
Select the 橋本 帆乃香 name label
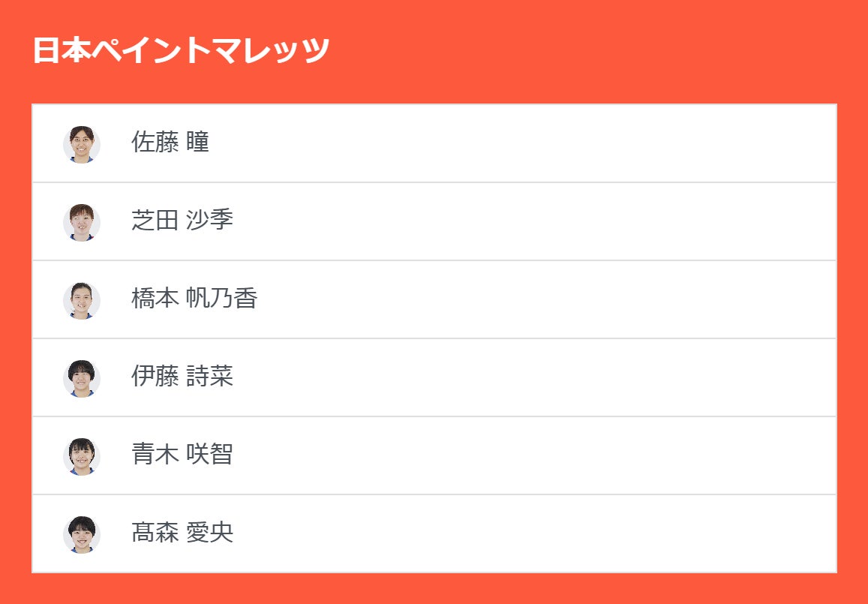coord(194,299)
